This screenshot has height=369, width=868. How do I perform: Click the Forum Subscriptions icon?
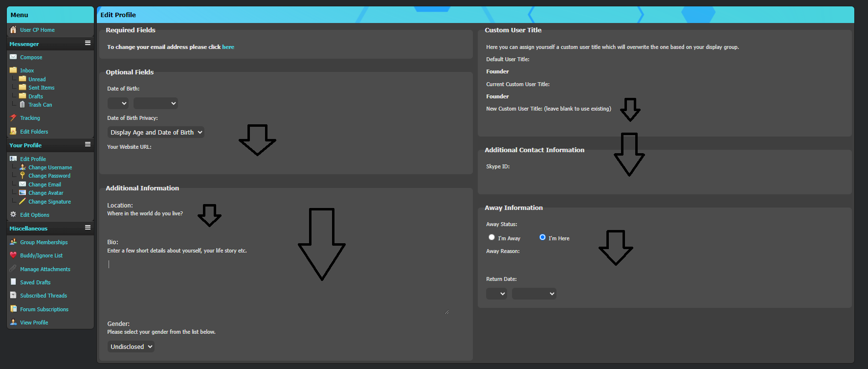[x=13, y=309]
